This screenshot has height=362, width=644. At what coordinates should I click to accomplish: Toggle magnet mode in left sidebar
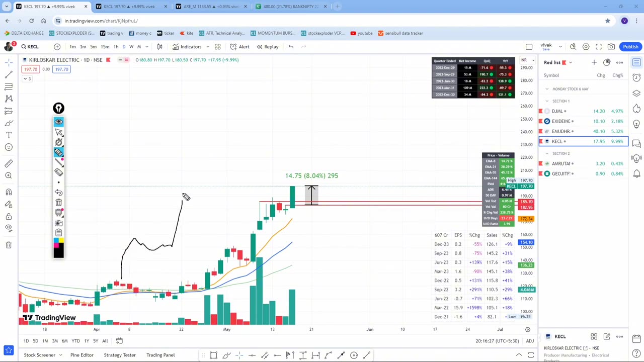click(x=9, y=192)
